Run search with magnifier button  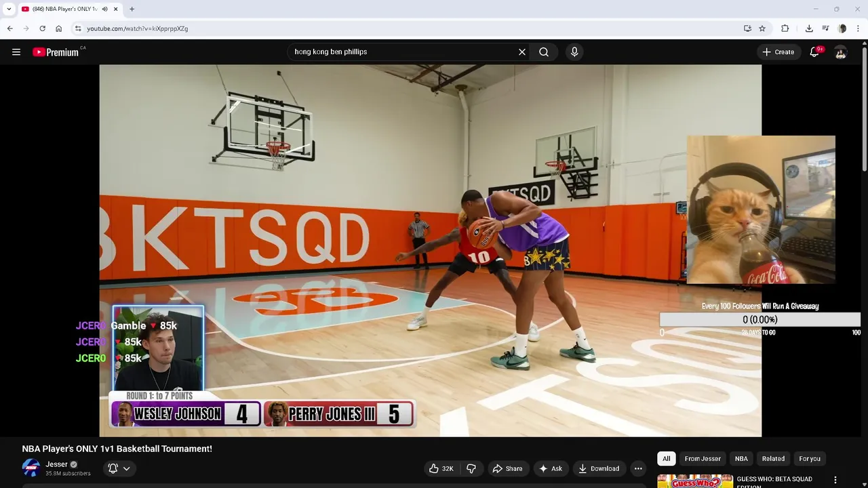[x=544, y=52]
